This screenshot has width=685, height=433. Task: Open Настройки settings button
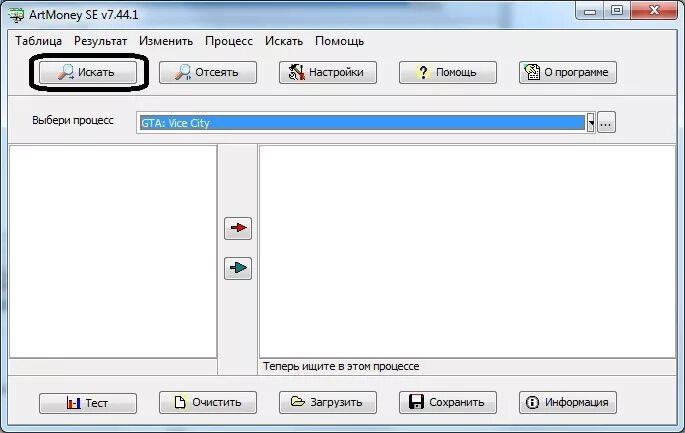click(328, 72)
